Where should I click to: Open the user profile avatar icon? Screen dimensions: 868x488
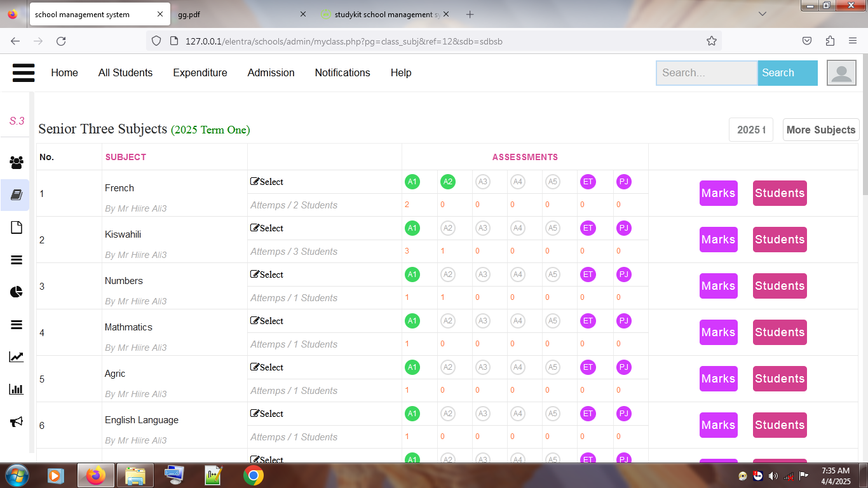click(x=841, y=73)
